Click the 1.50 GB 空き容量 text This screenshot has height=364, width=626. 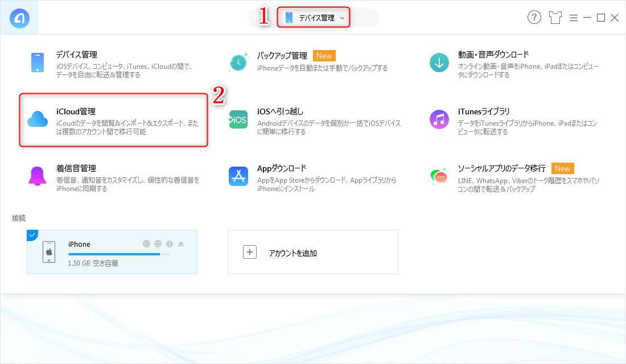click(93, 263)
